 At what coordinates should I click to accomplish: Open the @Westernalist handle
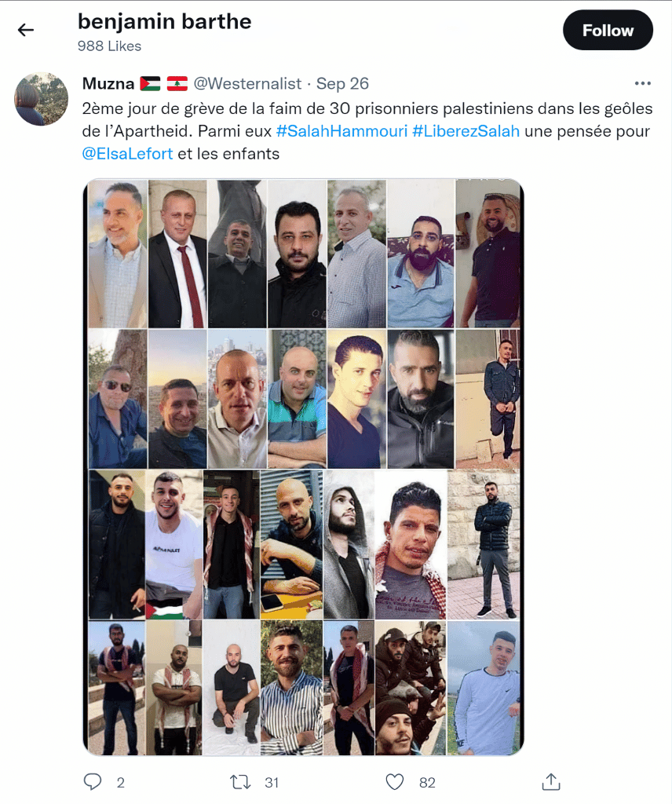pyautogui.click(x=247, y=83)
